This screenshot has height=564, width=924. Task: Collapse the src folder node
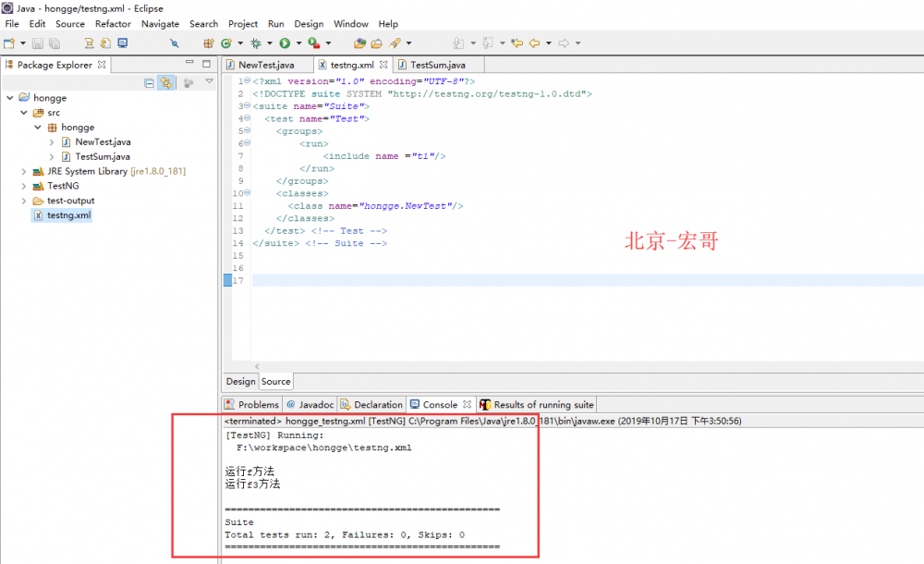(24, 113)
